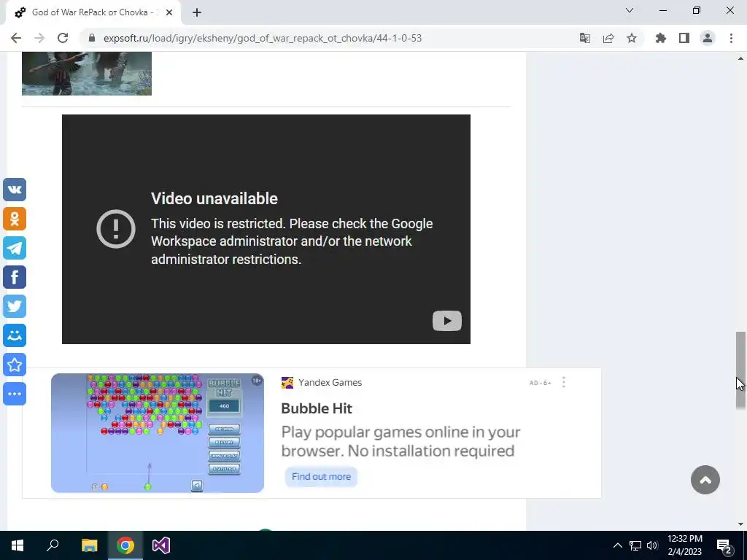Click the Bubble Hit ad title

(x=317, y=408)
